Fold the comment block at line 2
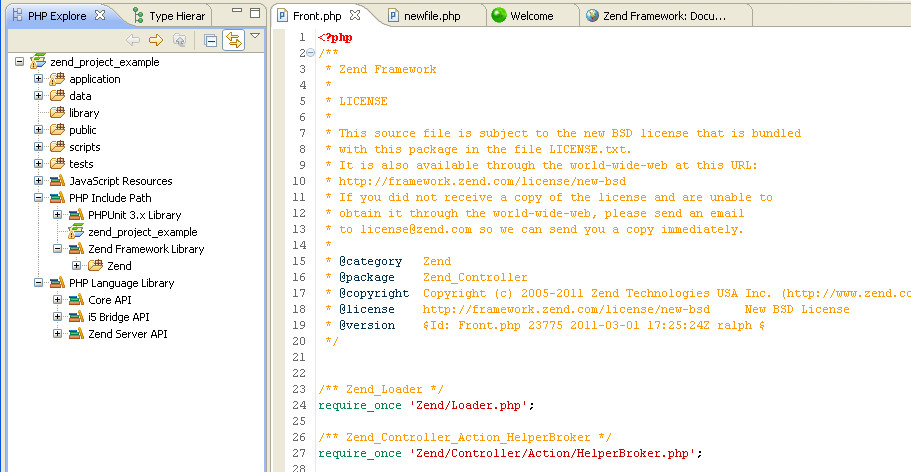 310,53
